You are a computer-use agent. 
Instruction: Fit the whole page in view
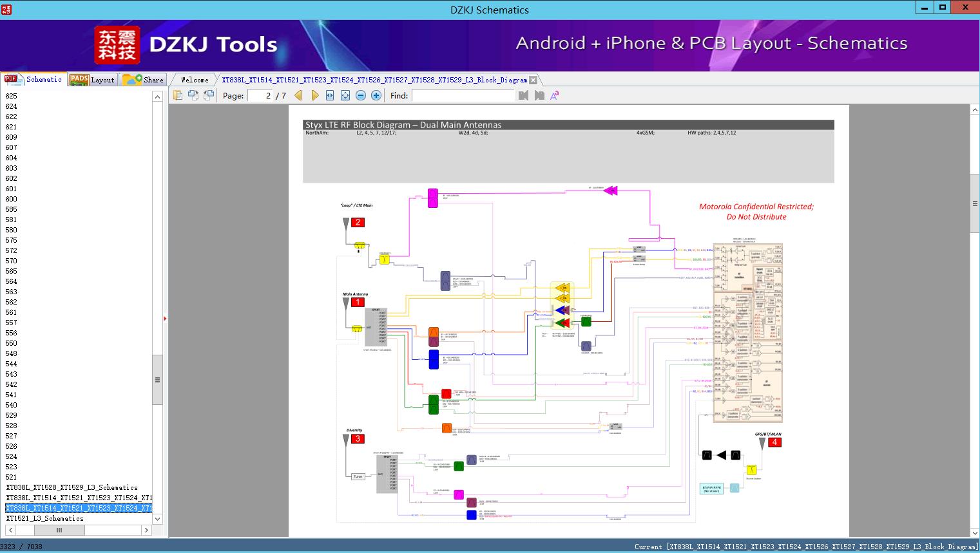click(345, 95)
